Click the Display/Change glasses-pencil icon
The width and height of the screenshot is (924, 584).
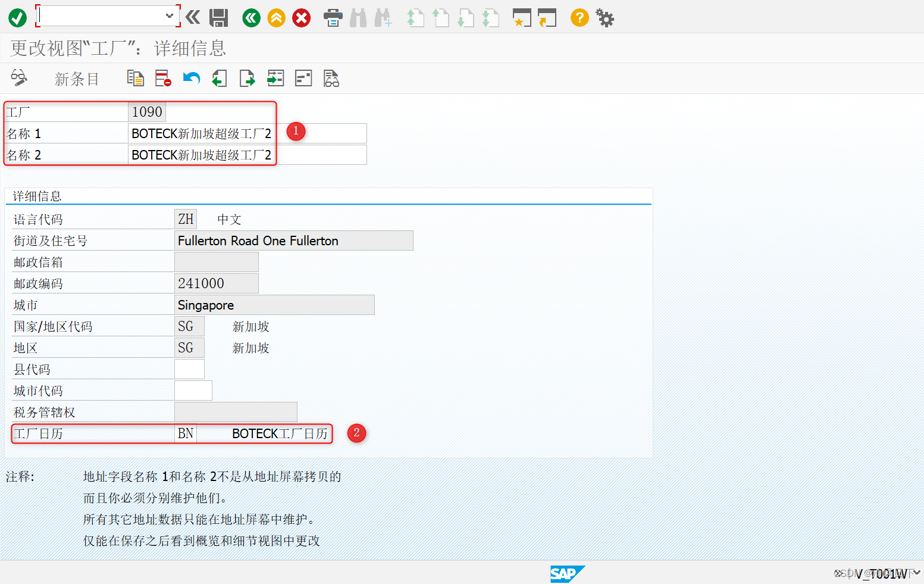[18, 78]
